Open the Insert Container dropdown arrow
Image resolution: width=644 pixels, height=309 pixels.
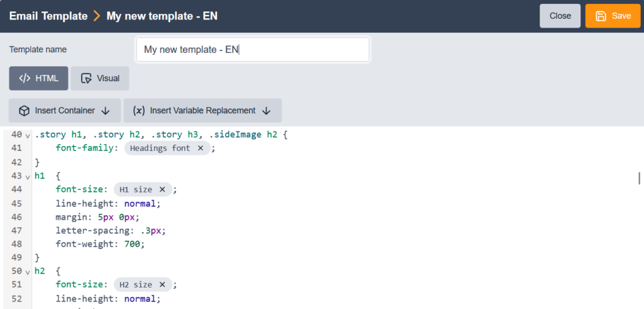(106, 111)
